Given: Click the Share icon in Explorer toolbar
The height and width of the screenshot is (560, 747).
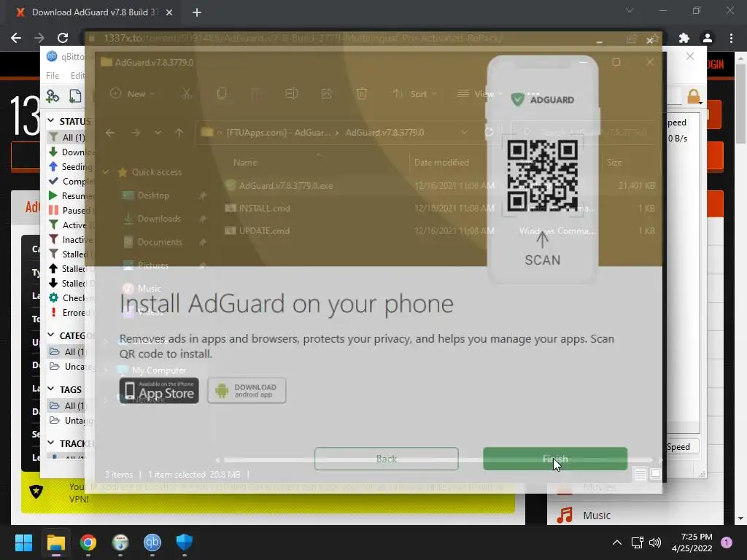Looking at the screenshot, I should (326, 94).
